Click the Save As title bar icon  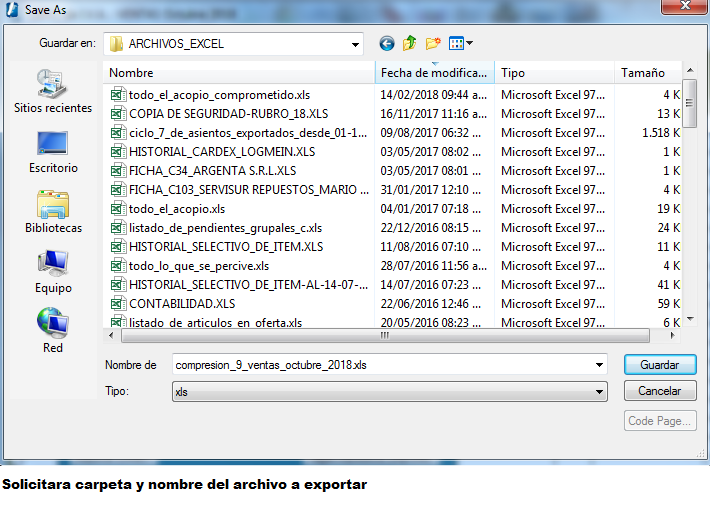[12, 10]
